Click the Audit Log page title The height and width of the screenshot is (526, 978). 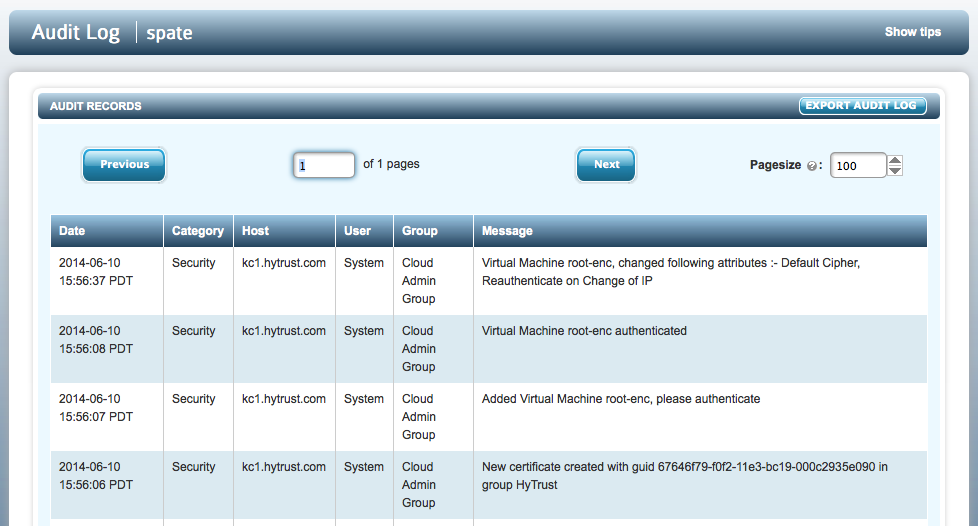[x=75, y=32]
